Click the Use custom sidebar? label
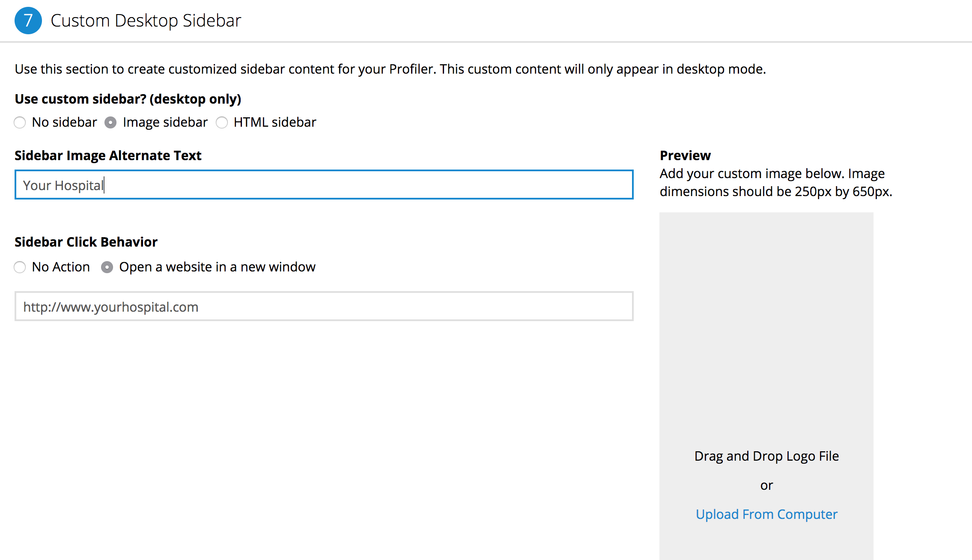The image size is (972, 560). [x=128, y=99]
